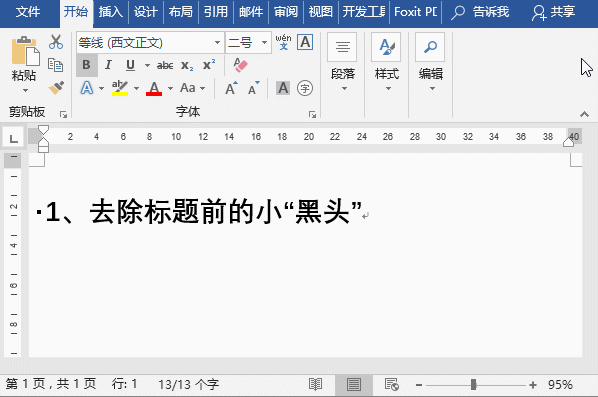The height and width of the screenshot is (397, 598).
Task: Click the Copy icon
Action: tap(56, 65)
